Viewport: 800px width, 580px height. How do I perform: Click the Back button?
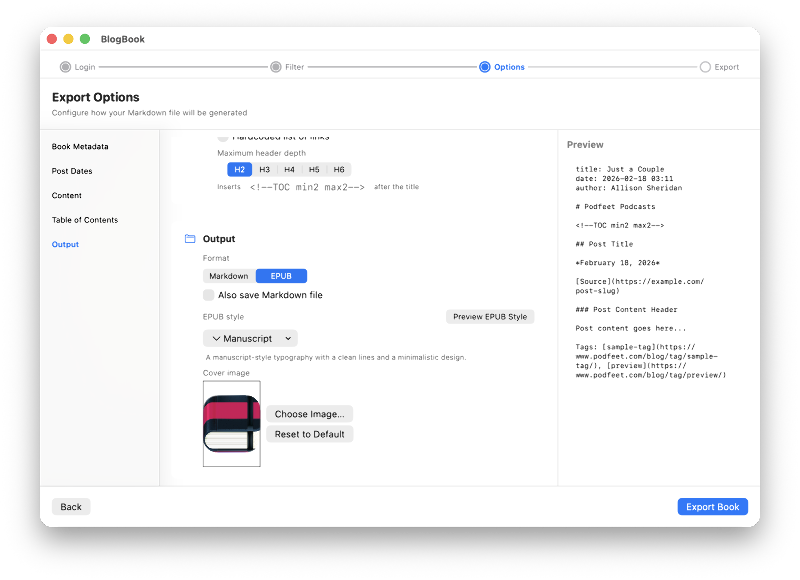(x=70, y=506)
